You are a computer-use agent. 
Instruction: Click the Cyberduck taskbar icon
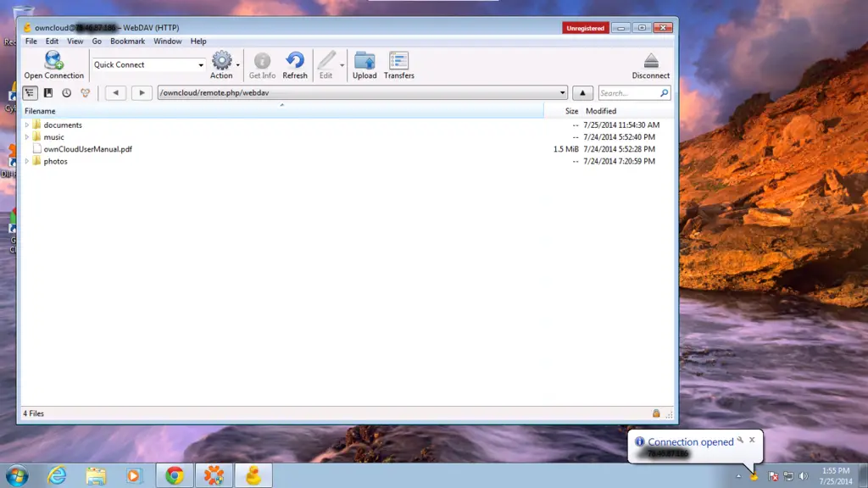(253, 476)
